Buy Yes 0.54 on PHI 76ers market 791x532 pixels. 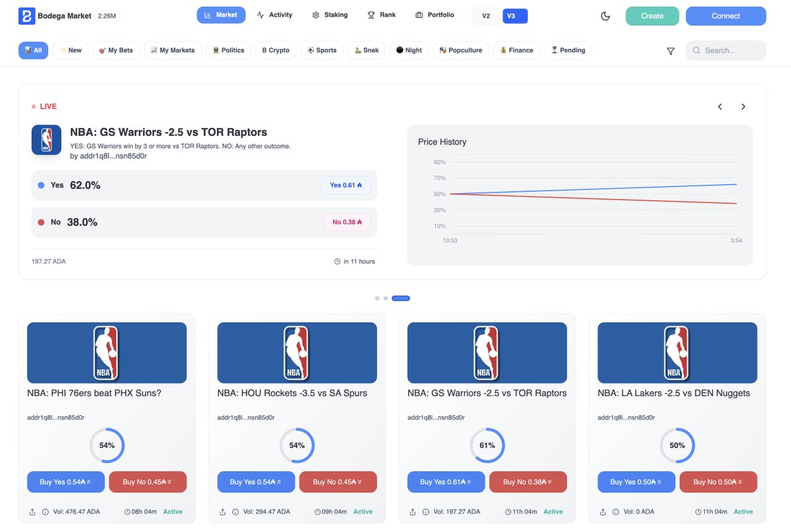pos(65,482)
